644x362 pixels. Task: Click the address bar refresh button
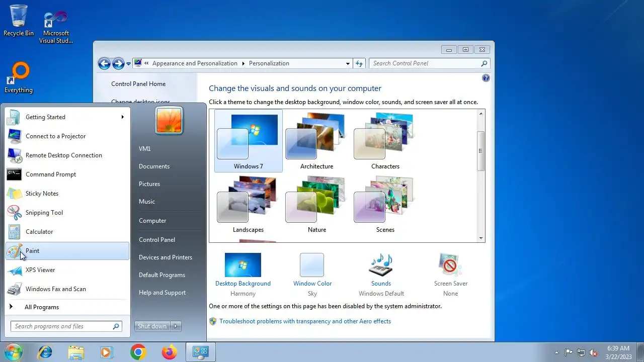[x=359, y=63]
